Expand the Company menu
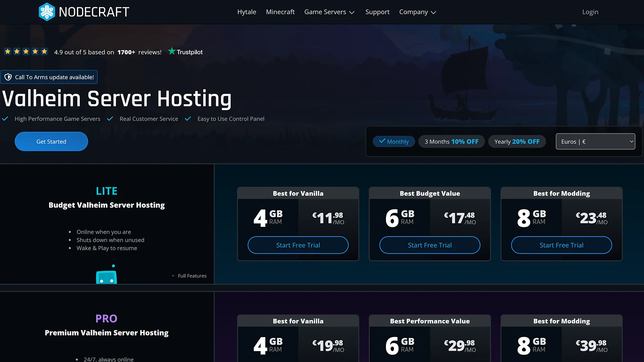 [417, 12]
